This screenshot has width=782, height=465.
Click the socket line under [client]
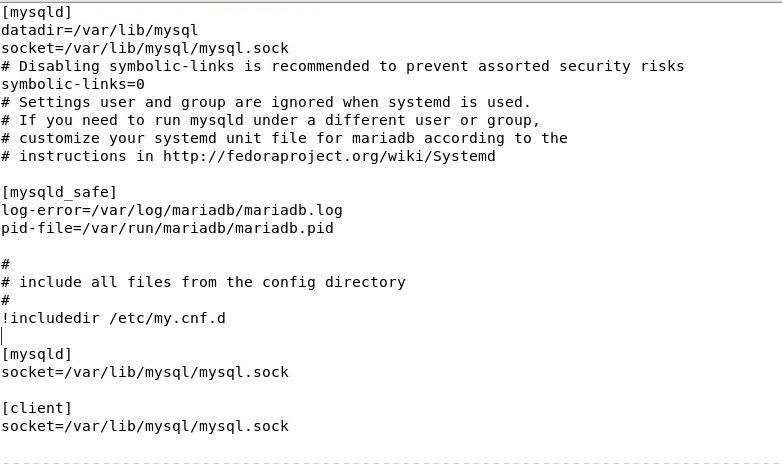click(x=145, y=426)
